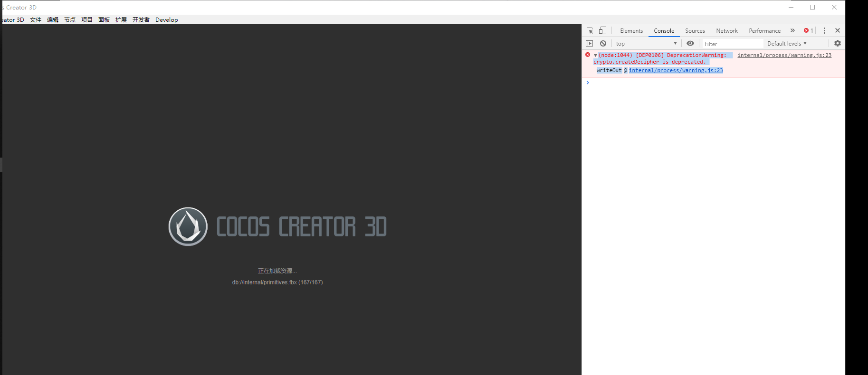Minimize the Creator 3D window
Viewport: 868px width, 375px height.
[791, 7]
